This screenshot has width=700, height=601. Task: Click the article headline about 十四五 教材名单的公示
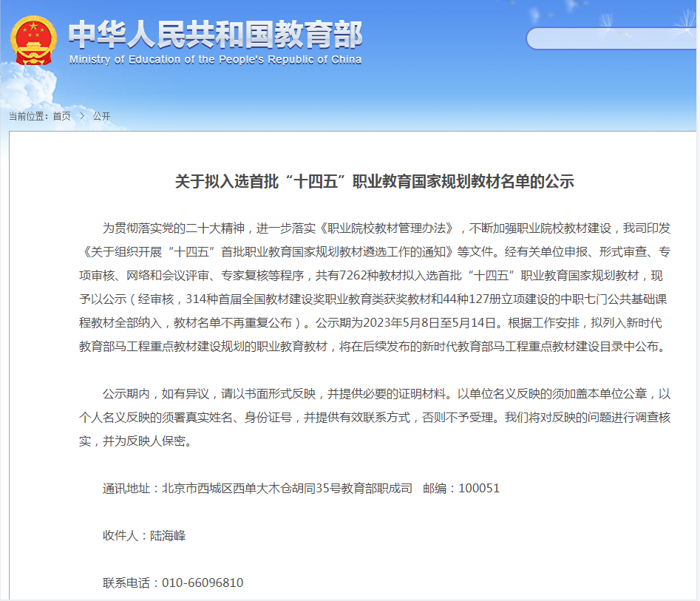pyautogui.click(x=375, y=182)
